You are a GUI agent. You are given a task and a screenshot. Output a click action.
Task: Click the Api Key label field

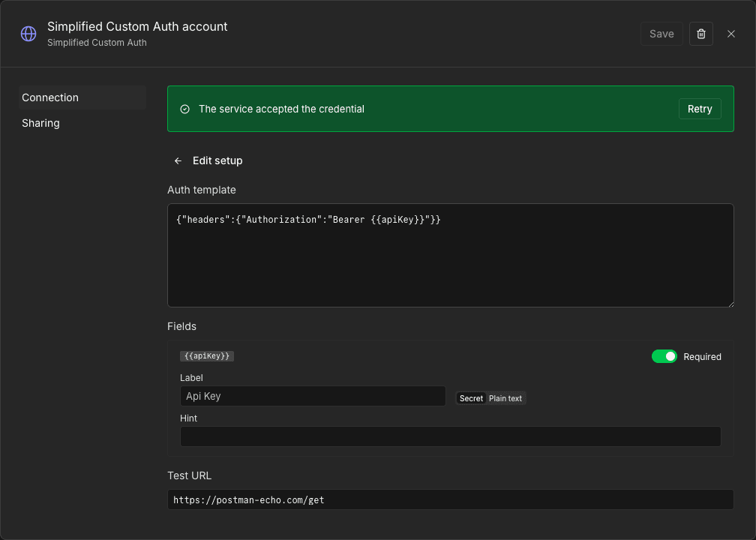click(313, 396)
